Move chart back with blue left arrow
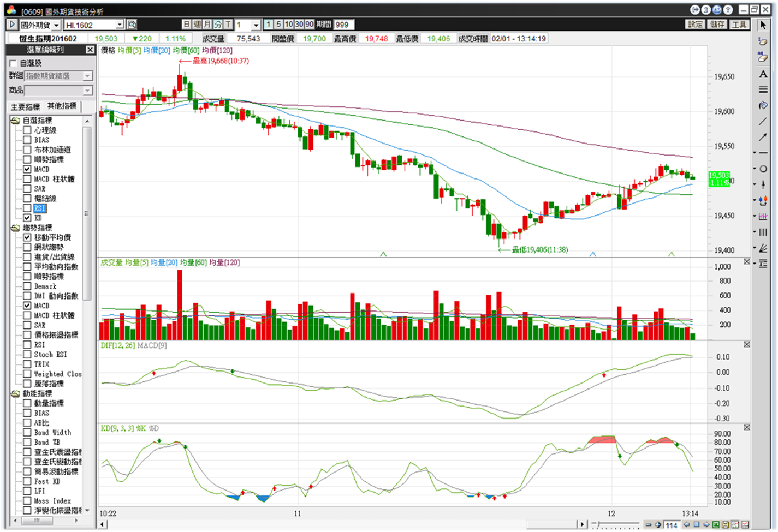The image size is (778, 532). pyautogui.click(x=687, y=525)
